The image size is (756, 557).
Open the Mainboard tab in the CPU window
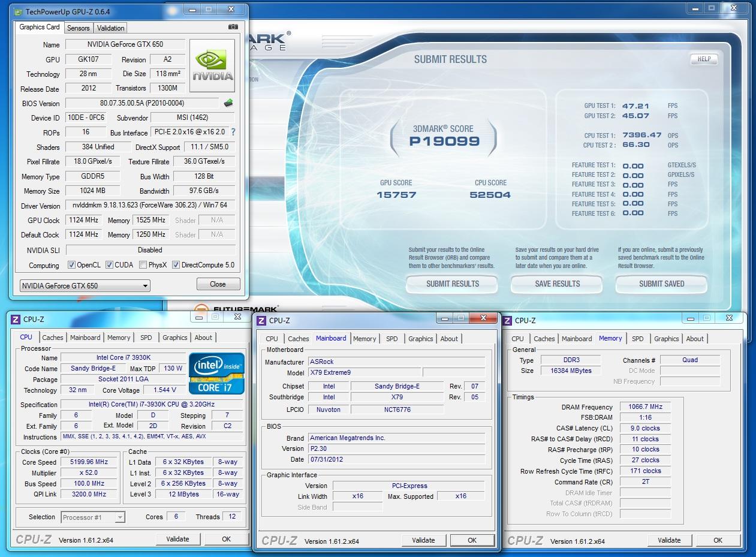click(85, 338)
